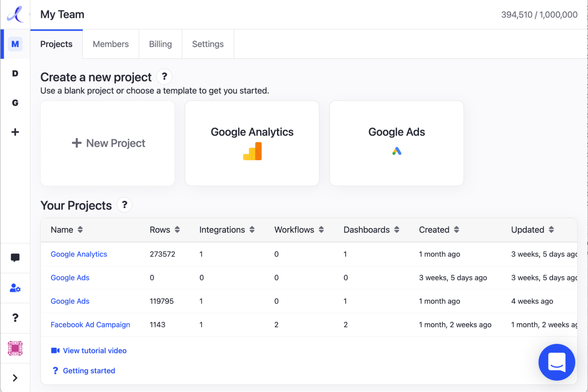Open the Google Analytics project link
Viewport: 588px width, 392px height.
tap(79, 254)
